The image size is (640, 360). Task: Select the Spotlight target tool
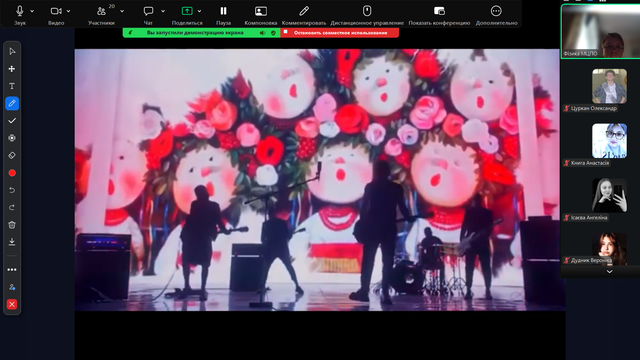point(12,138)
